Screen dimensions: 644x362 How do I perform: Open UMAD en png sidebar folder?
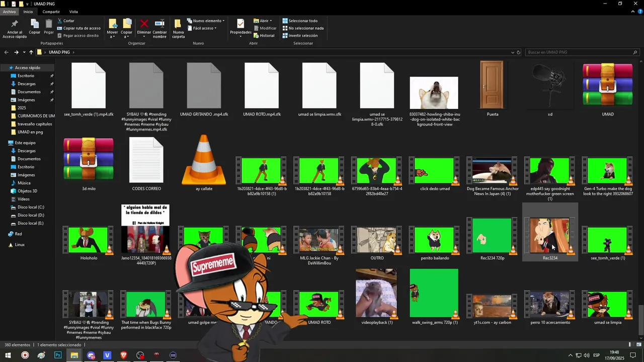30,132
